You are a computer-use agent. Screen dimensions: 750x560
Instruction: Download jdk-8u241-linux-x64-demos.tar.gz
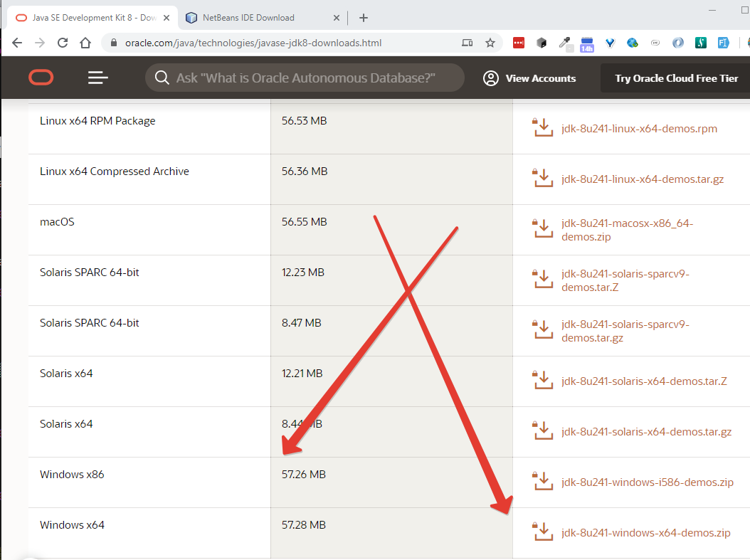click(x=643, y=179)
